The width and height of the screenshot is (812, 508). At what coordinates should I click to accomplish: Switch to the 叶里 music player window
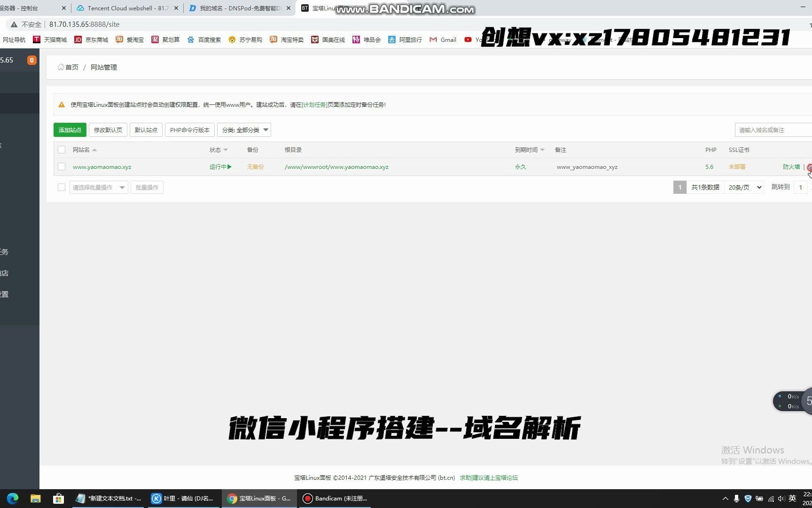tap(182, 499)
